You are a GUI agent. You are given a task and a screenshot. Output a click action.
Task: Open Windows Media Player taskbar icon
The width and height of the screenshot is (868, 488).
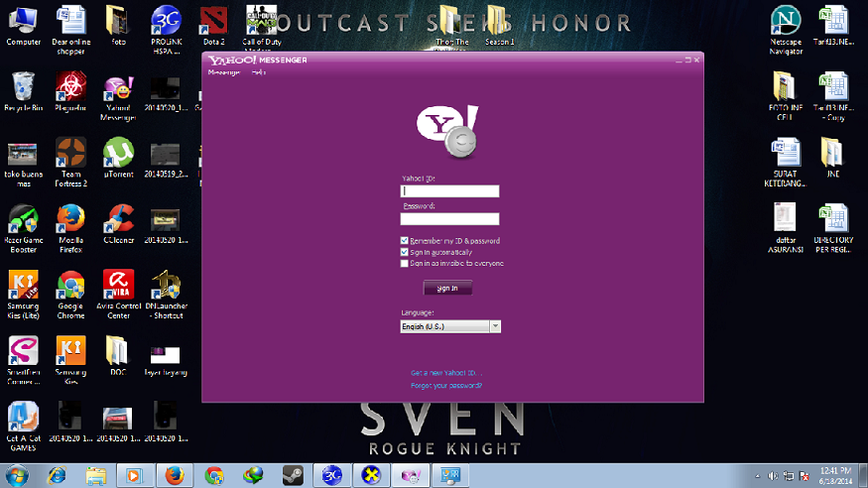pos(135,476)
